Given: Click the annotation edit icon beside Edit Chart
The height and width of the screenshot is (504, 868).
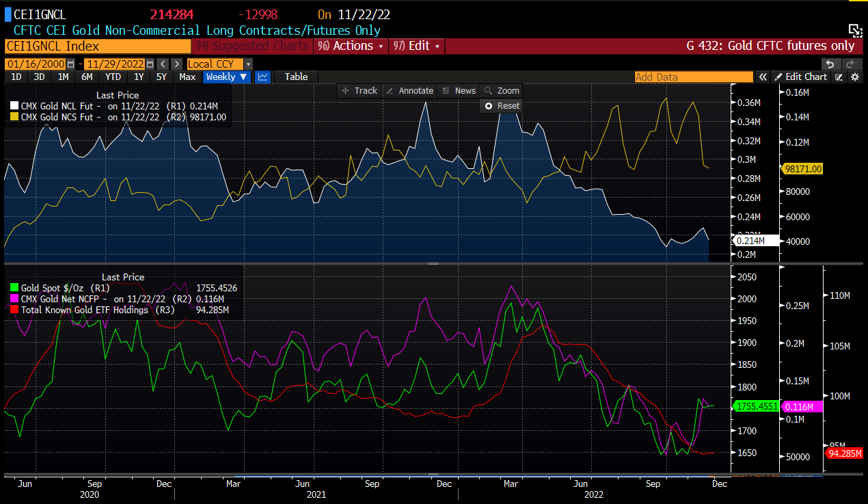Looking at the screenshot, I should click(839, 77).
